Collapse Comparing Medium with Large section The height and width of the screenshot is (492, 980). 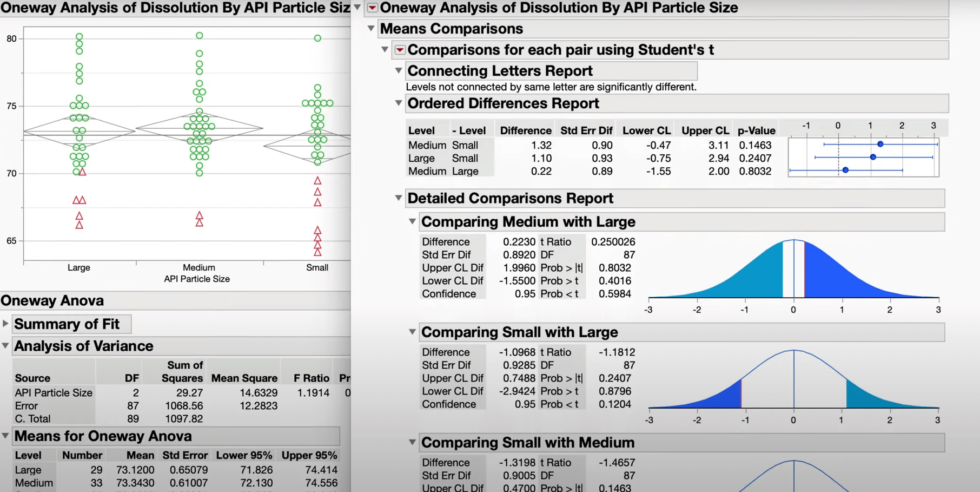click(412, 221)
